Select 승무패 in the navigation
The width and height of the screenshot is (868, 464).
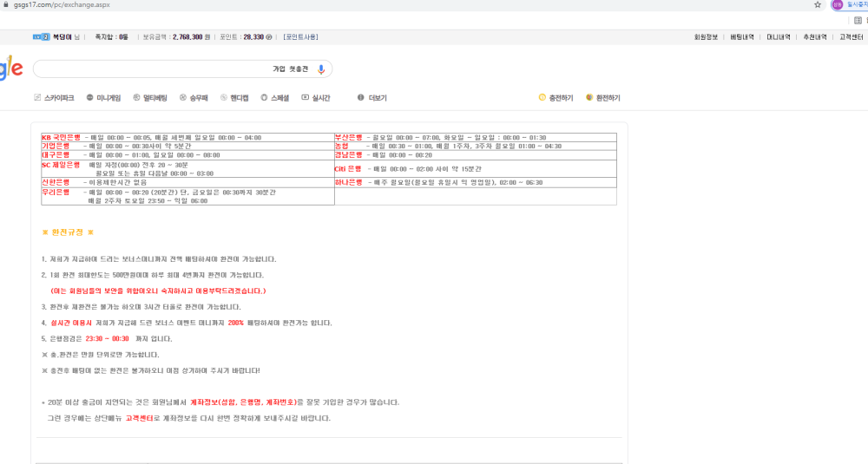tap(194, 98)
